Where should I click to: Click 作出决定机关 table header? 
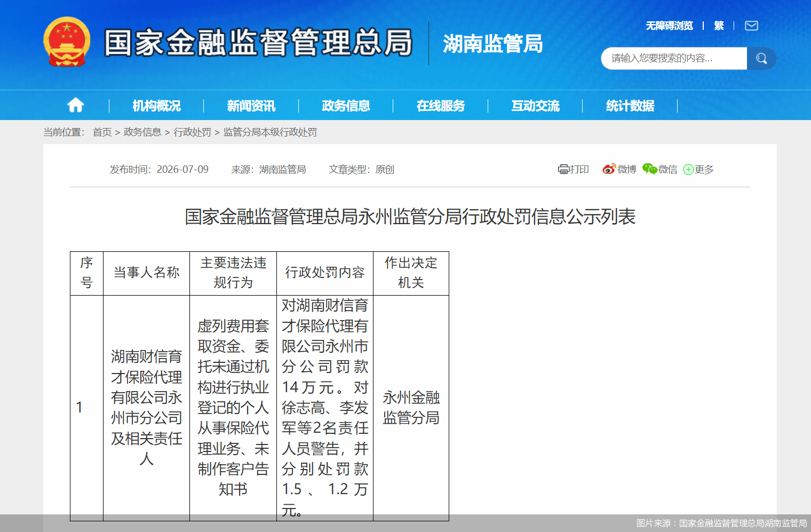[411, 273]
